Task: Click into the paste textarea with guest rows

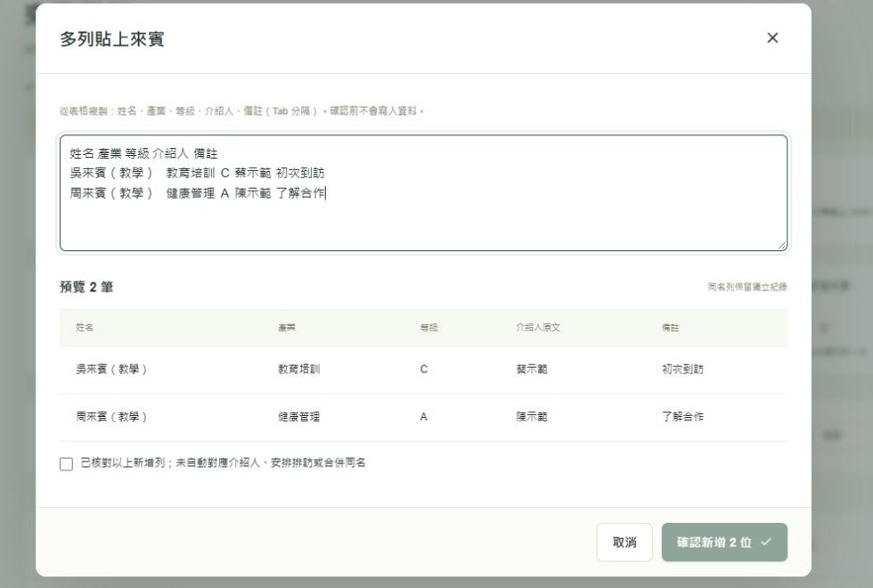Action: [423, 192]
